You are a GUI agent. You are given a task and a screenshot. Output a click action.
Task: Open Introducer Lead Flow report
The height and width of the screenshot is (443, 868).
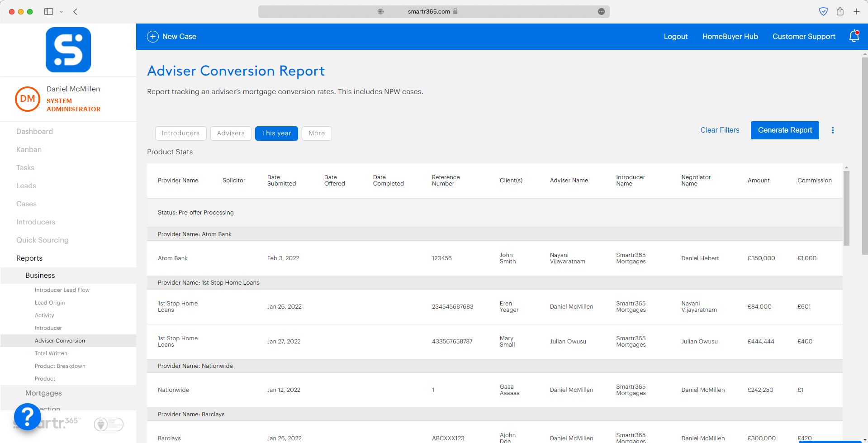[62, 290]
